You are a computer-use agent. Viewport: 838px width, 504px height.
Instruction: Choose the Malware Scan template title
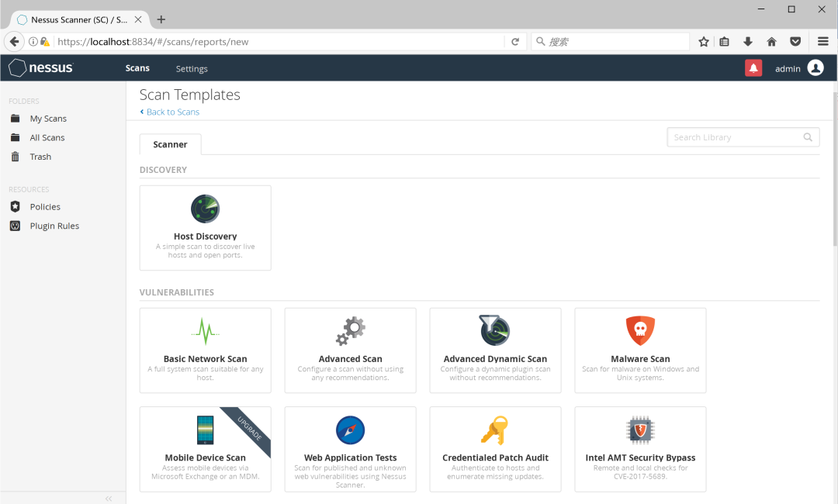point(640,359)
